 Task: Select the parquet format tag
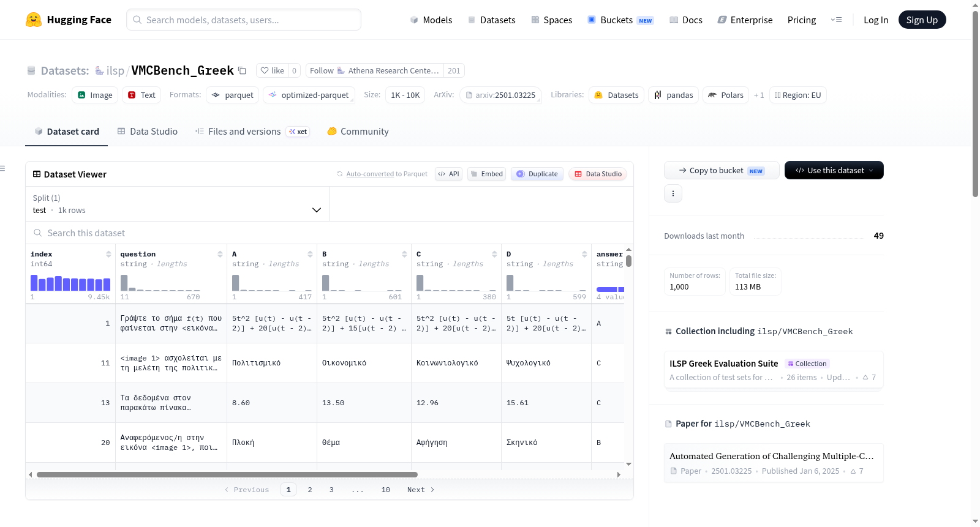(233, 95)
